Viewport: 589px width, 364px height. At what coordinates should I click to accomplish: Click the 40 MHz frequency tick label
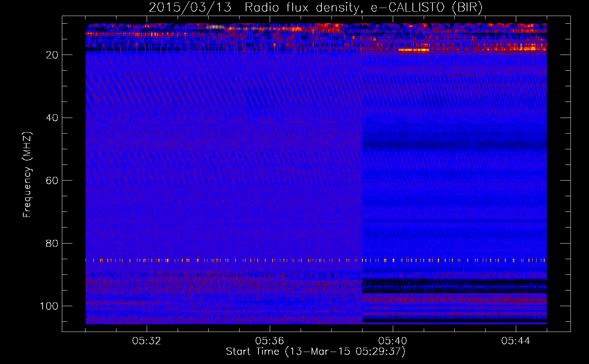pyautogui.click(x=52, y=118)
